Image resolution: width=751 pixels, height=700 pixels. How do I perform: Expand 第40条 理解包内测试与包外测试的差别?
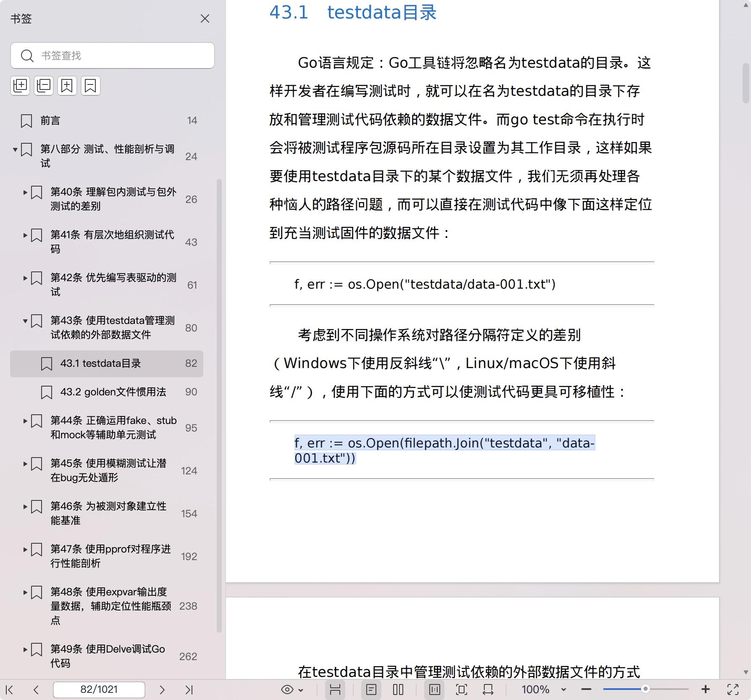point(25,192)
